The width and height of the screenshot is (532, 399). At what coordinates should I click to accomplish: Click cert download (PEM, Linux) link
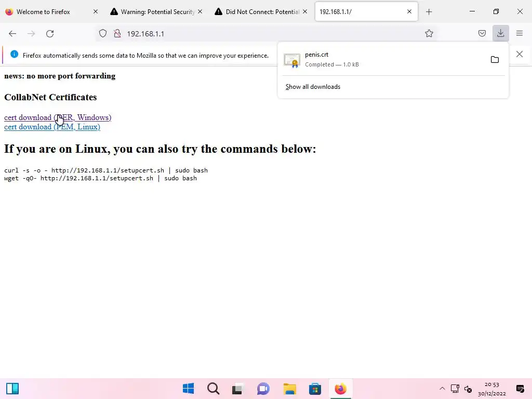[52, 127]
